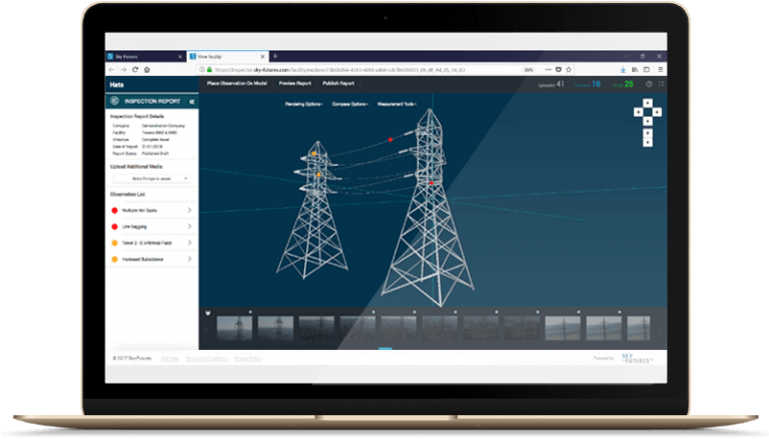Close the Sky Futures browser tab

(x=180, y=57)
